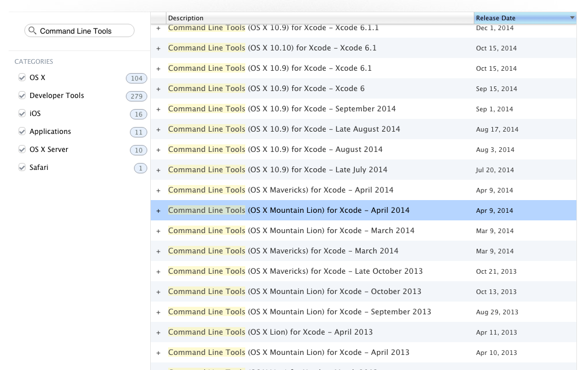Viewport: 588px width, 370px height.
Task: Select Command Line Tools Late August 2014 entry
Action: (284, 129)
